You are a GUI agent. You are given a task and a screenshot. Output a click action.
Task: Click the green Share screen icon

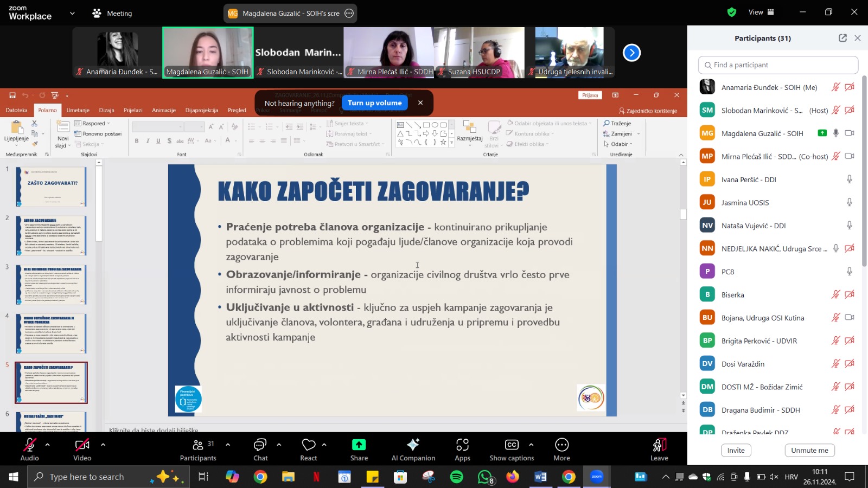click(x=359, y=445)
